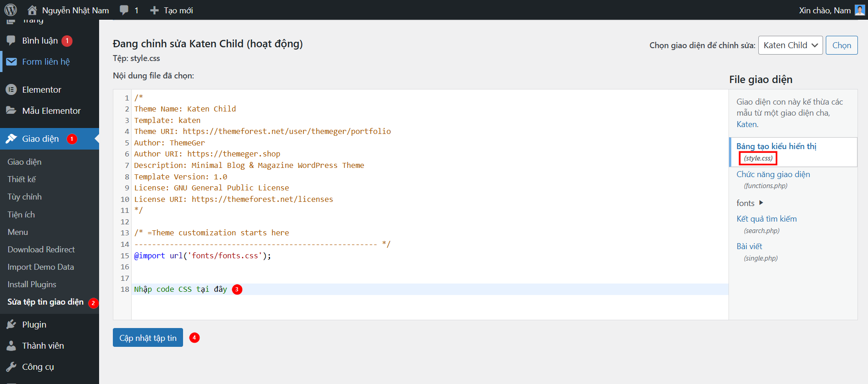
Task: Click the Elementor logo icon
Action: pyautogui.click(x=11, y=89)
